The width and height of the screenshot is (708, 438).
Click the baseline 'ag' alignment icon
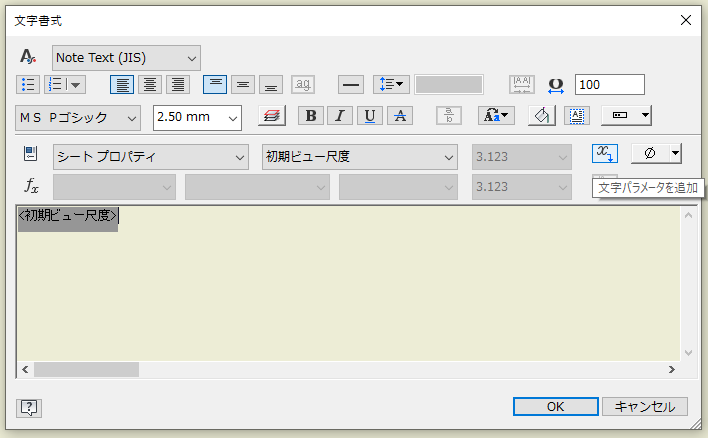pos(303,84)
